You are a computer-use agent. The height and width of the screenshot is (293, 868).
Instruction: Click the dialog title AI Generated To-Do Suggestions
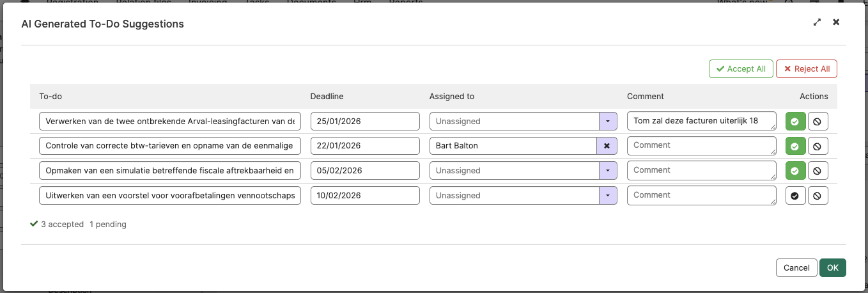tap(102, 24)
